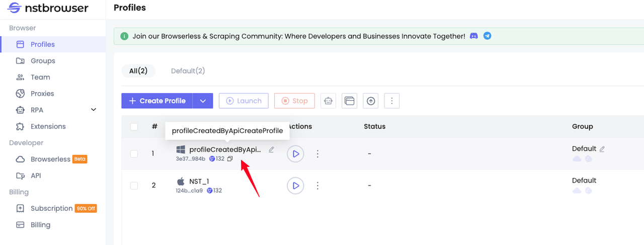Click the Stop button
This screenshot has height=245, width=644.
294,101
